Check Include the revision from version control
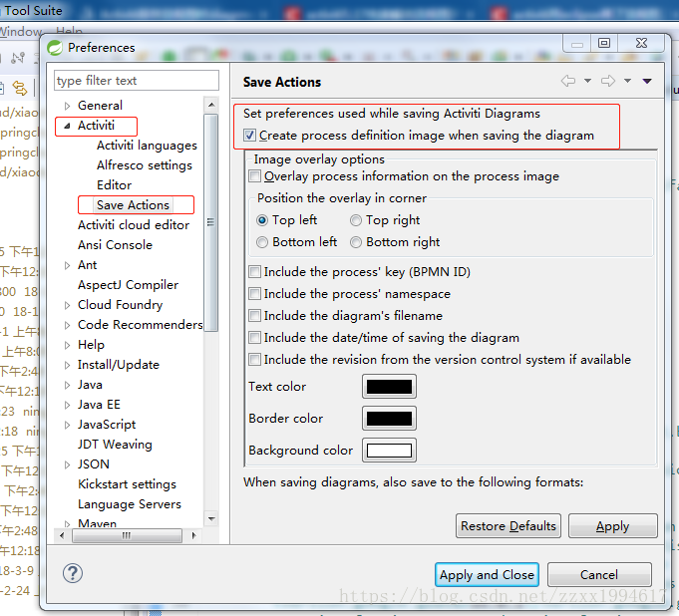The width and height of the screenshot is (679, 616). pyautogui.click(x=254, y=359)
